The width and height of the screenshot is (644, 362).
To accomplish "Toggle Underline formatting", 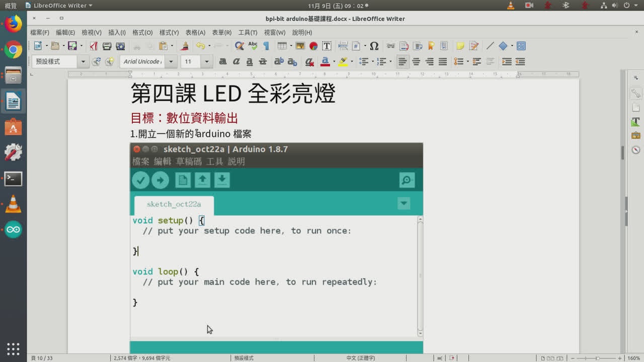I will [x=249, y=62].
